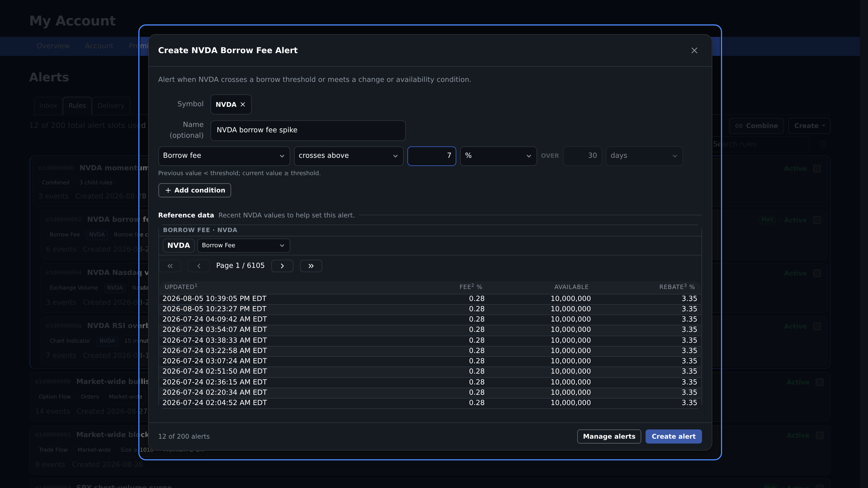Remove the NVDA symbol chip

(242, 104)
